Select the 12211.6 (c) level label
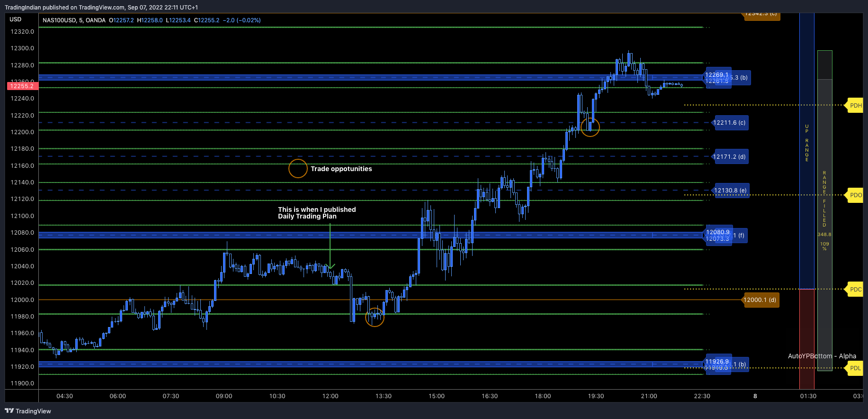The height and width of the screenshot is (419, 868). (729, 123)
